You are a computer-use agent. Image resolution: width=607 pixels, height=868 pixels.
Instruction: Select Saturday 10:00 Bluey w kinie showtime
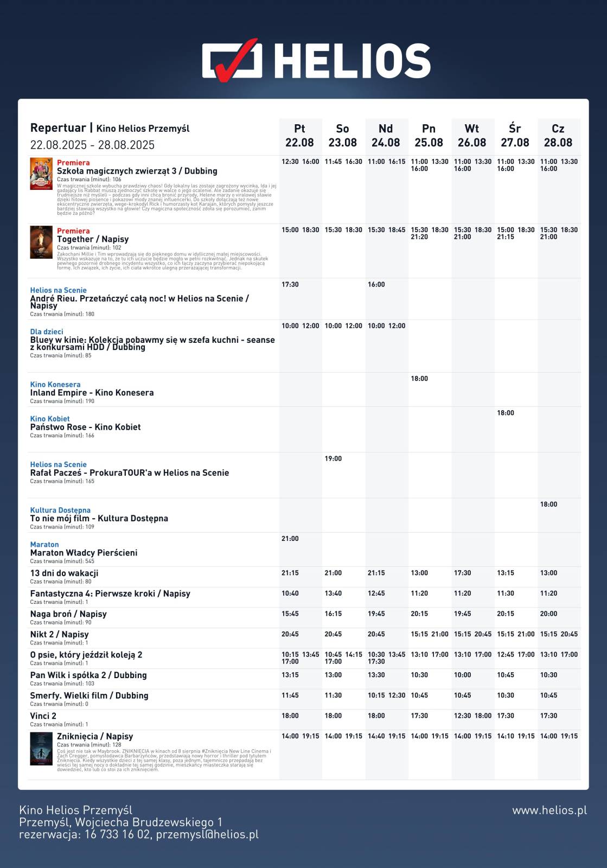[333, 326]
